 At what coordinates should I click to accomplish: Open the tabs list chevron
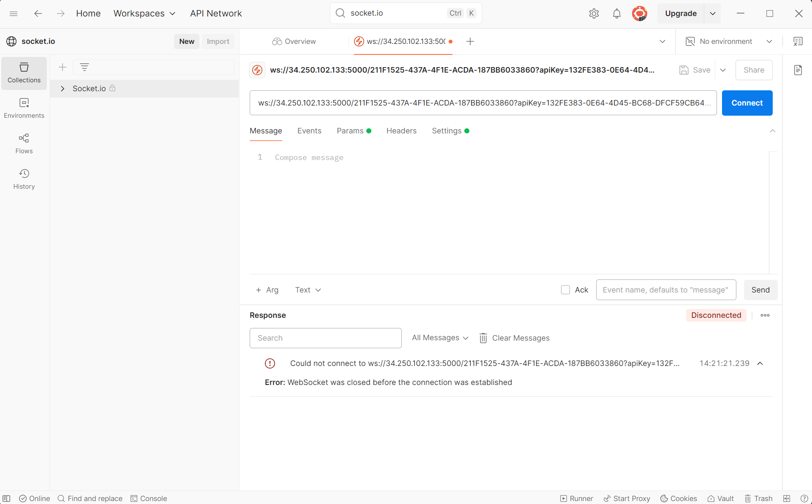[x=662, y=41]
